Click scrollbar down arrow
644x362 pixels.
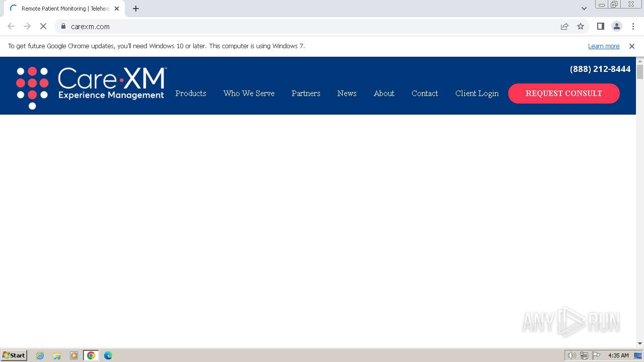pos(640,343)
